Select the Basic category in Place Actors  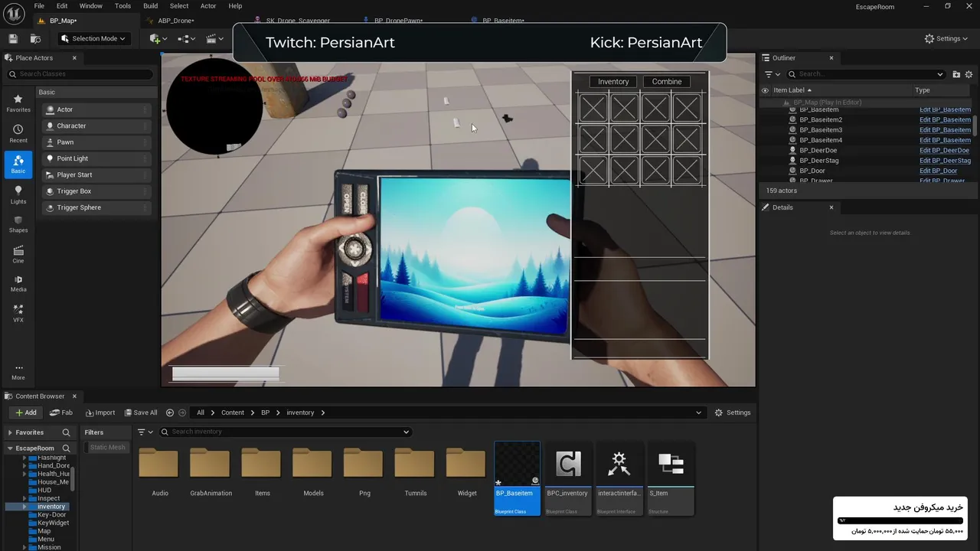(18, 165)
